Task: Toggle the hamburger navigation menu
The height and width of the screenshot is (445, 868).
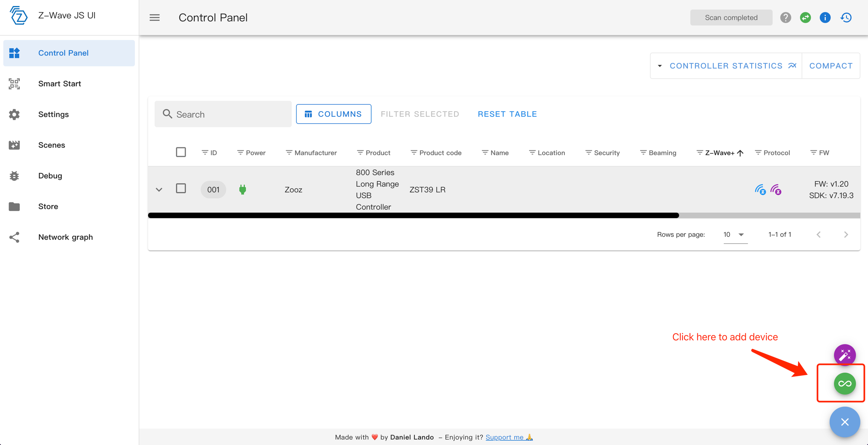Action: click(154, 18)
